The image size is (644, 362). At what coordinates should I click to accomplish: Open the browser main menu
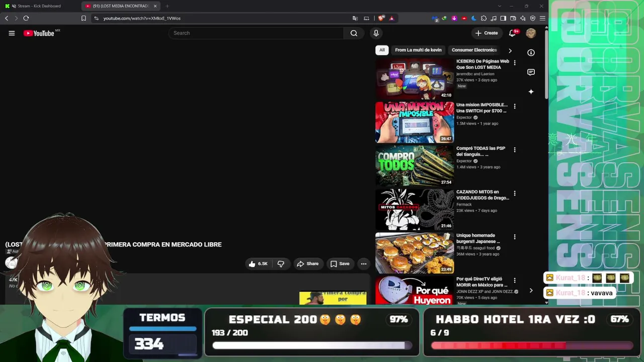(x=542, y=18)
